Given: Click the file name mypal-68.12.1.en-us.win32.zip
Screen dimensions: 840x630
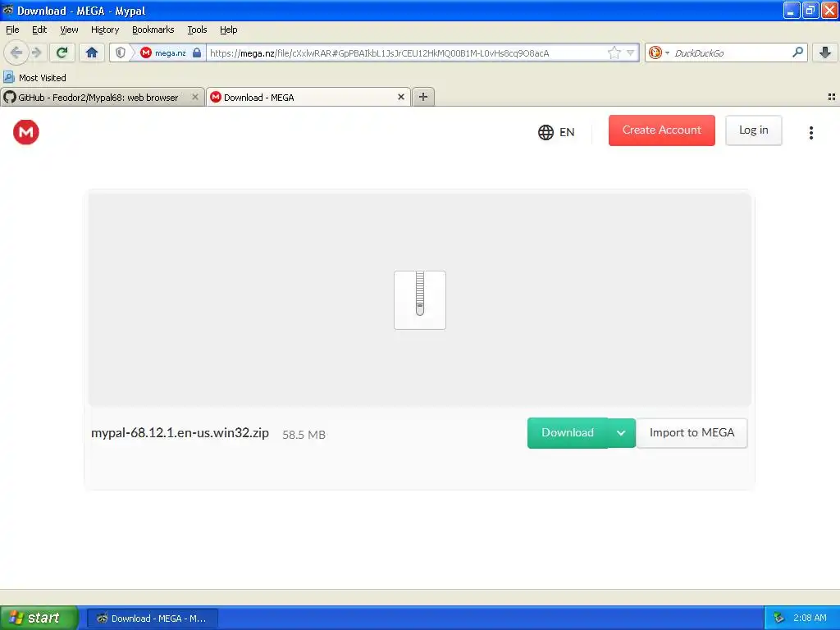Looking at the screenshot, I should (180, 433).
